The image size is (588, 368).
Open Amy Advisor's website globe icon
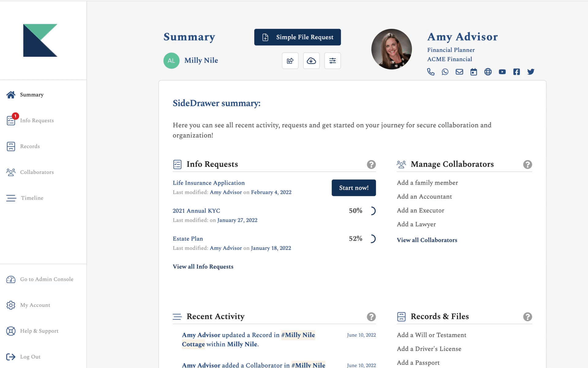pos(488,72)
